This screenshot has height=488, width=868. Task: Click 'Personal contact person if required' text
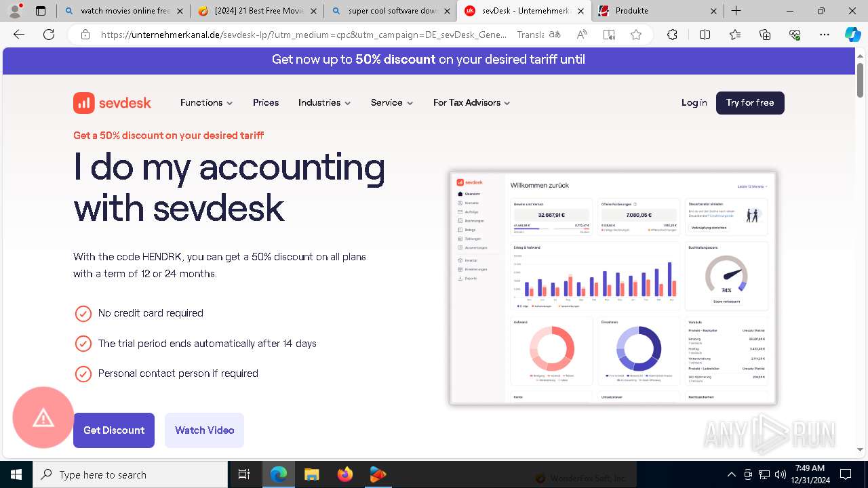178,373
